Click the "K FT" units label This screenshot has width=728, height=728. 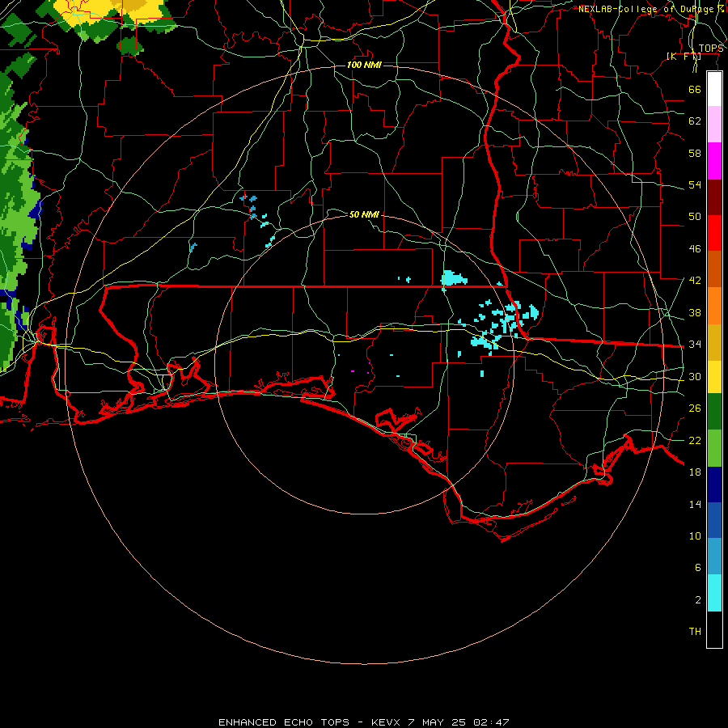684,57
